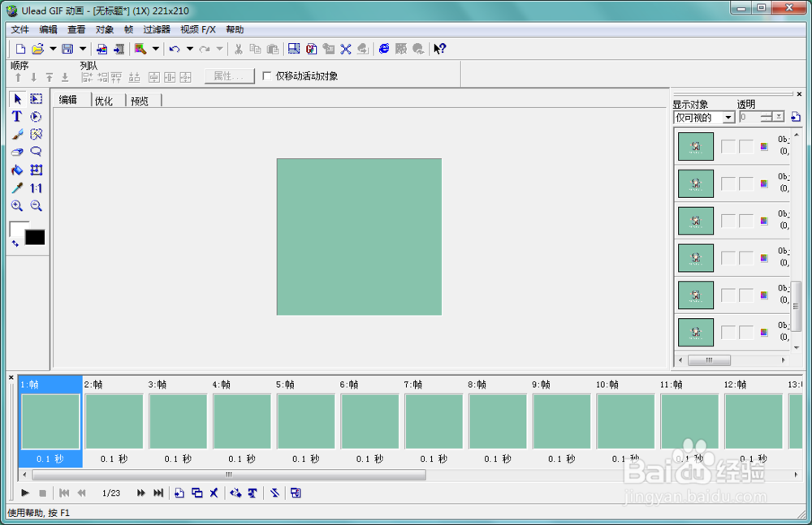The height and width of the screenshot is (525, 812).
Task: Close the object manager panel
Action: point(799,93)
